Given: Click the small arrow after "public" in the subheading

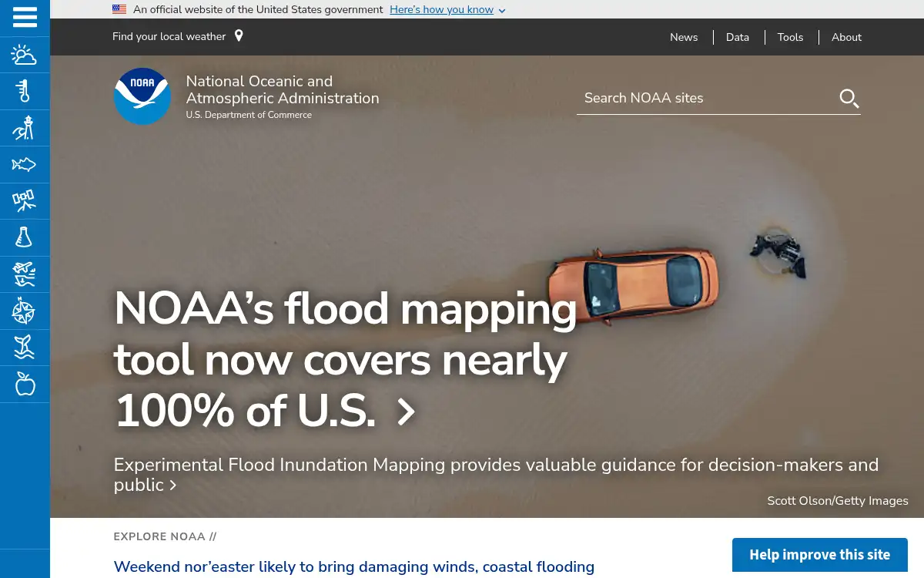Looking at the screenshot, I should click(x=173, y=486).
